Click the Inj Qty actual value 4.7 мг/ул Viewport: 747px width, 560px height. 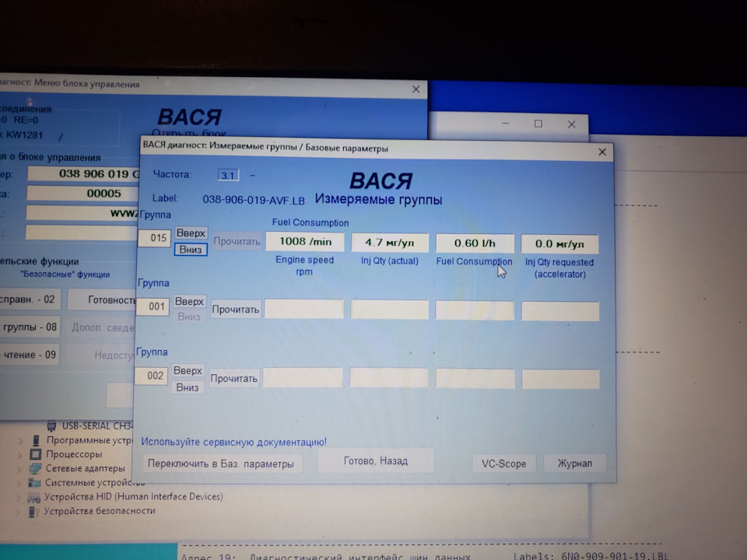click(x=390, y=243)
